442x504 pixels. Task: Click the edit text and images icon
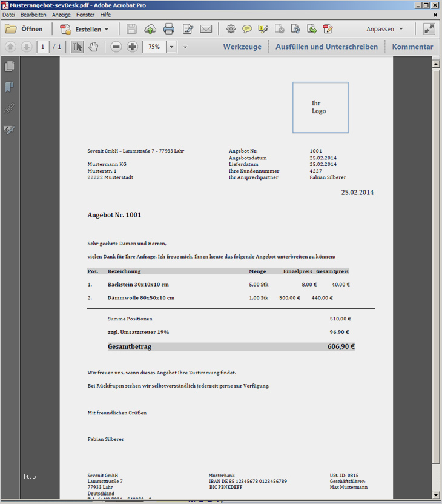[x=188, y=29]
